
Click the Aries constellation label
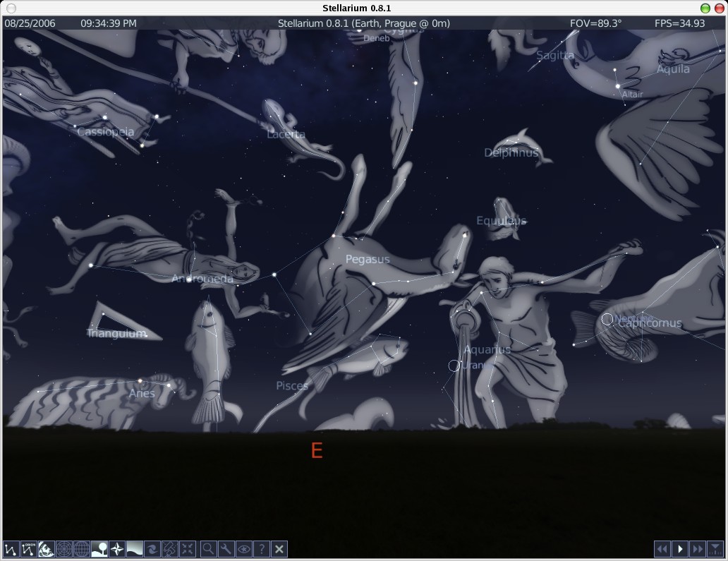click(142, 393)
